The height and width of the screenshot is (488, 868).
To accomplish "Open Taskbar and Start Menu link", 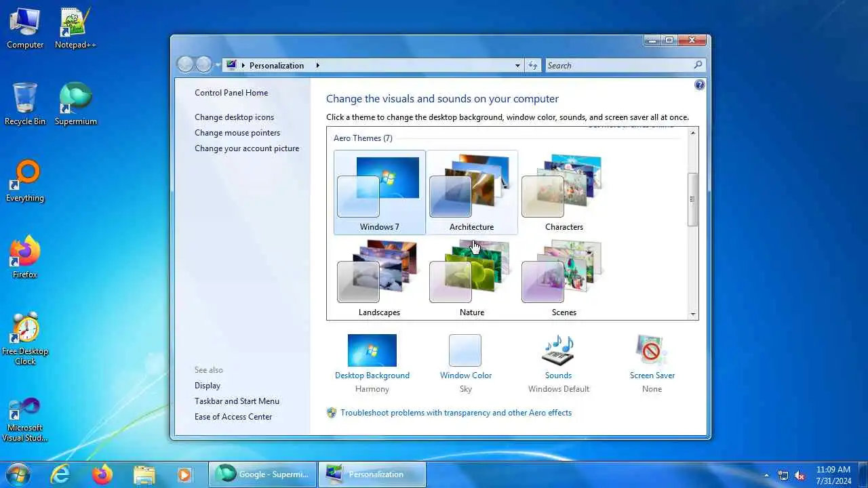I will pos(237,401).
